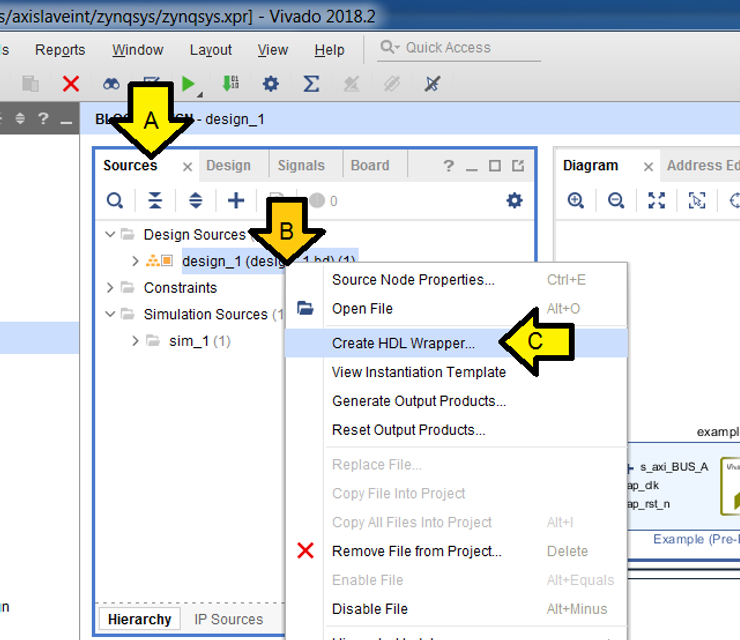Click the Quick Access search field
The width and height of the screenshot is (740, 640).
(x=459, y=48)
